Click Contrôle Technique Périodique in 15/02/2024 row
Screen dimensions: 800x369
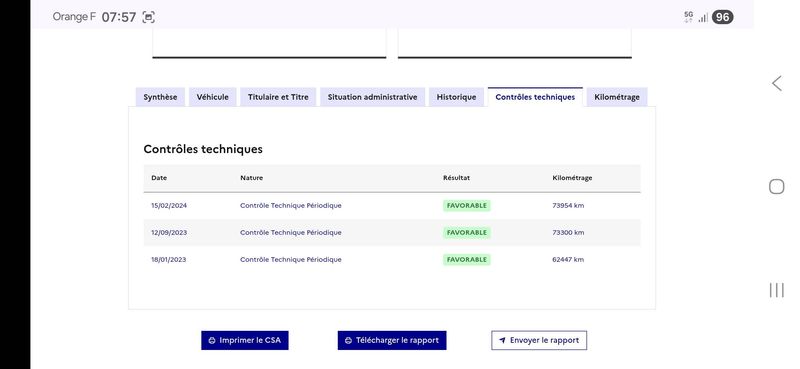pyautogui.click(x=291, y=206)
